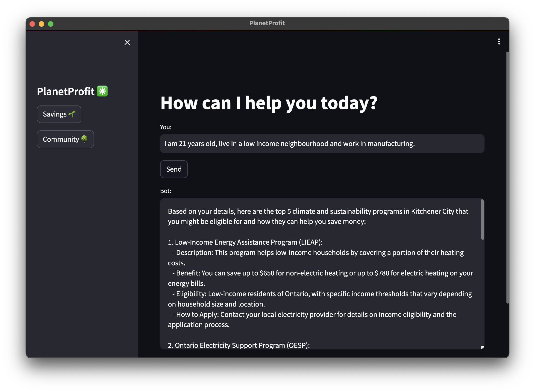Minimize the window with yellow button
The height and width of the screenshot is (392, 535).
click(41, 24)
